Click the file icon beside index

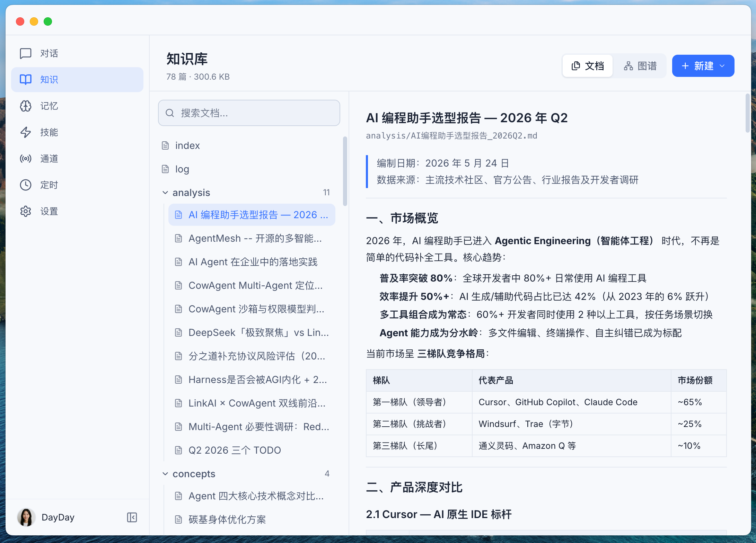[165, 145]
